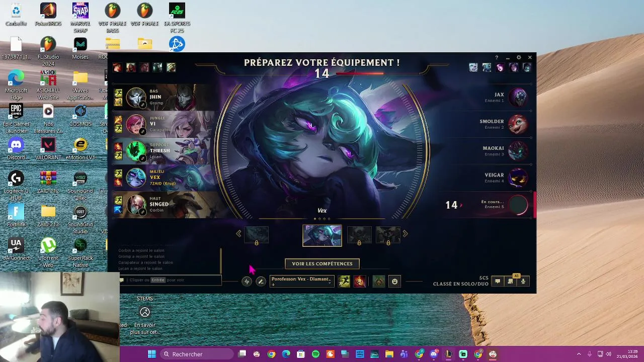This screenshot has width=644, height=362.
Task: Click the chat scrollbar in lobby messages
Action: click(220, 260)
